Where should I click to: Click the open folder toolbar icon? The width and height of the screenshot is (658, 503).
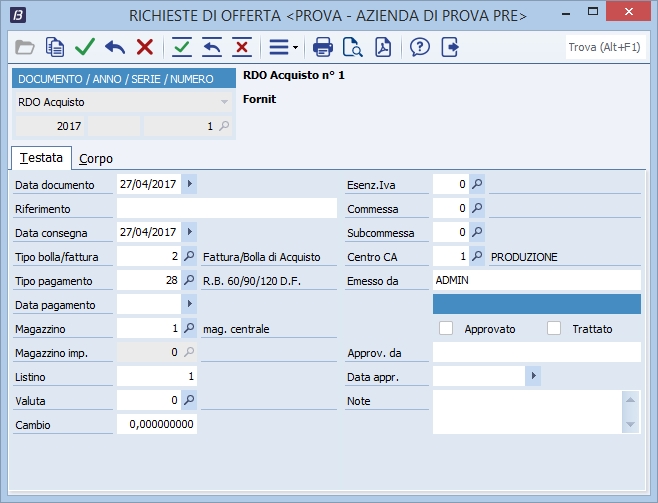[x=25, y=47]
